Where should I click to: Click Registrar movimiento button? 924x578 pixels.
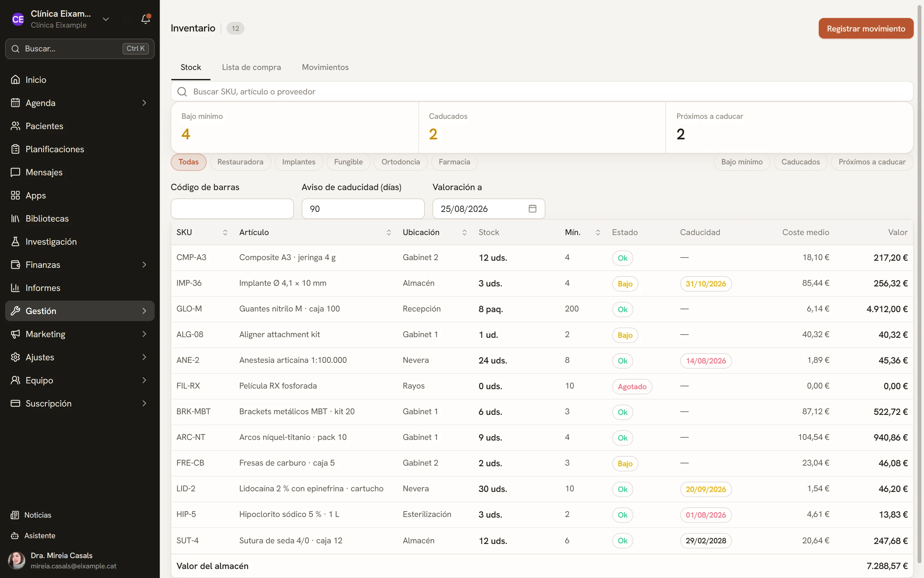click(x=866, y=28)
